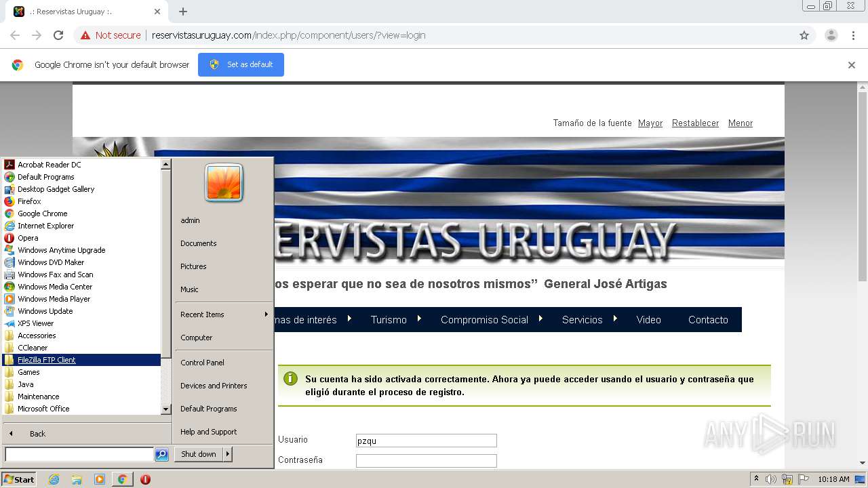This screenshot has width=868, height=488.
Task: Go back using Chrome's back arrow
Action: tap(15, 35)
